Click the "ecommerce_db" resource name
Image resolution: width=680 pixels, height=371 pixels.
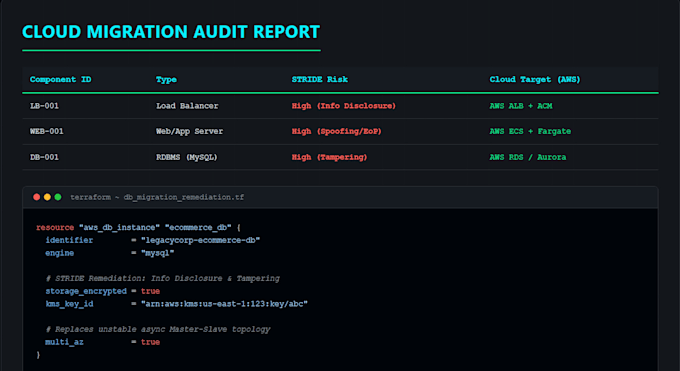198,227
